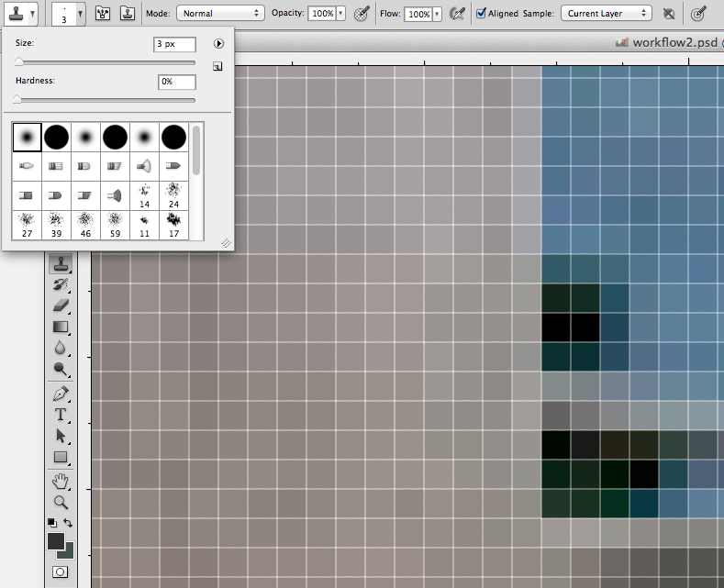Select the chalk brush preset labeled 17
Image resolution: width=724 pixels, height=588 pixels.
[173, 226]
